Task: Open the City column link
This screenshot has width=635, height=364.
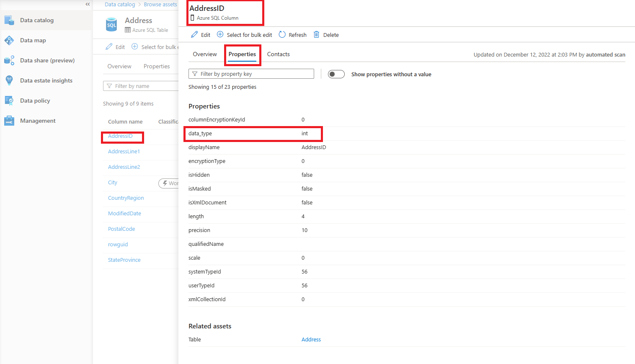Action: tap(113, 183)
